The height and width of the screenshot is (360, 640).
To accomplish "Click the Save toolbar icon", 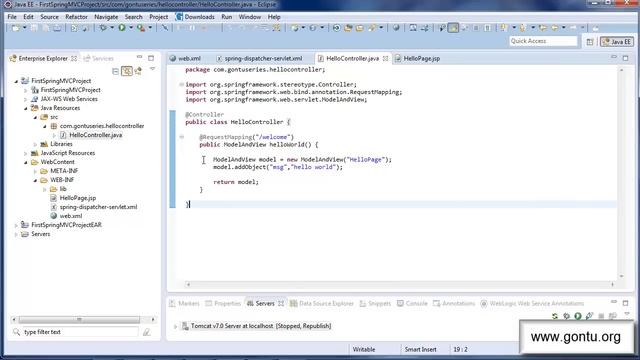I will [34, 28].
